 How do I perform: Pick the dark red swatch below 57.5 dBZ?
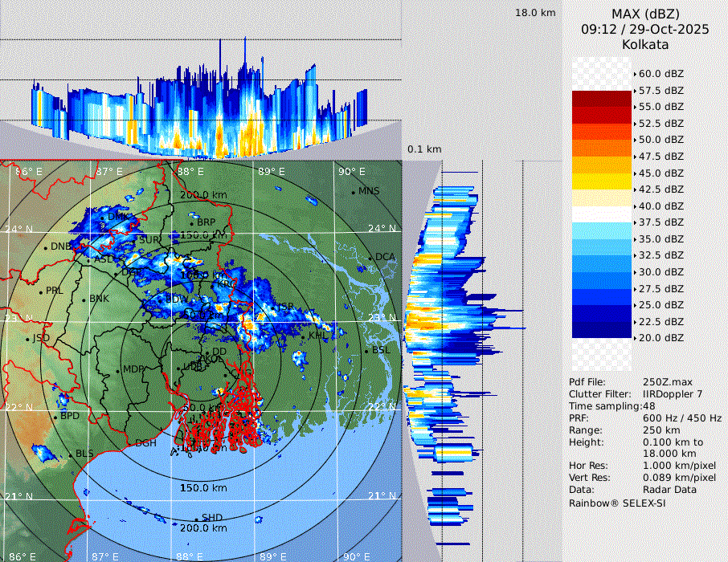[x=602, y=99]
